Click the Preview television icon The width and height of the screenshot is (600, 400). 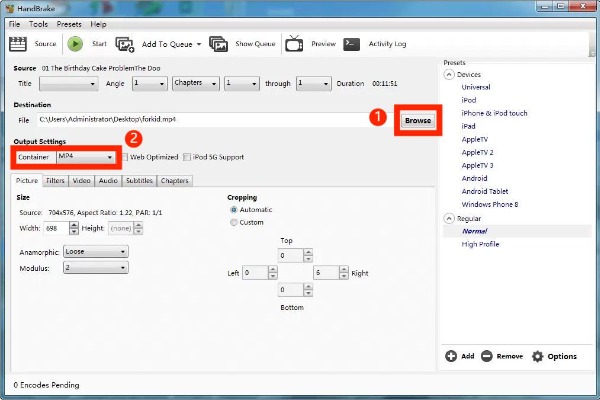coord(294,44)
